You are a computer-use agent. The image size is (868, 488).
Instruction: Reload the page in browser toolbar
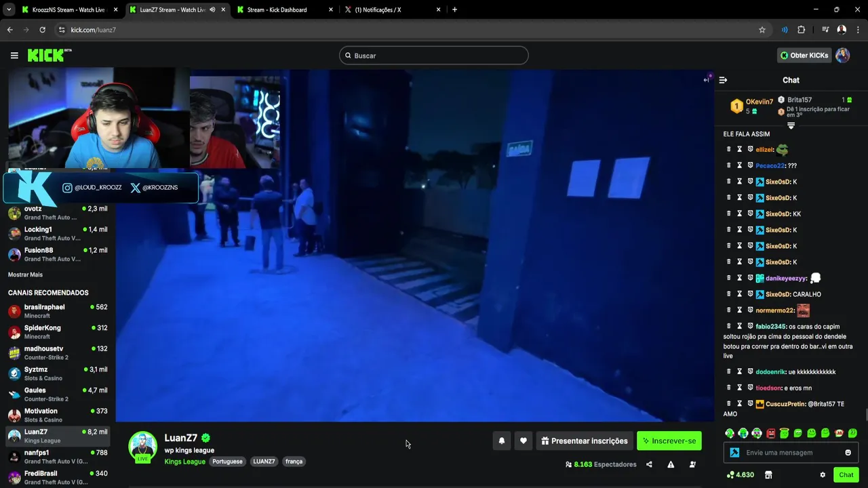tap(42, 30)
